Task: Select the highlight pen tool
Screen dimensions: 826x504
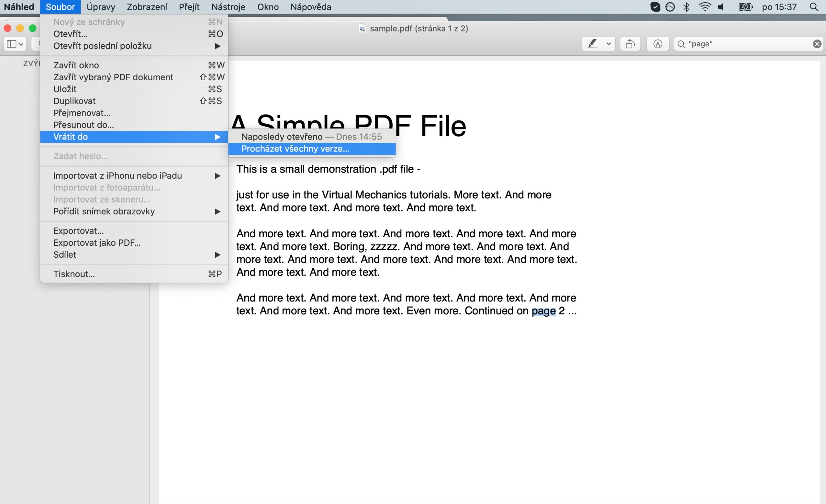Action: (x=592, y=44)
